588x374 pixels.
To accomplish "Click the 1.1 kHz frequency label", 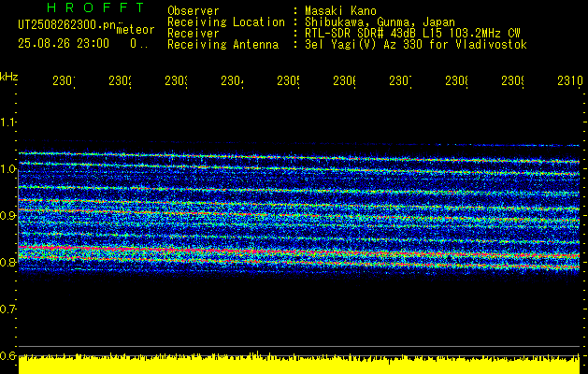I will pos(8,122).
